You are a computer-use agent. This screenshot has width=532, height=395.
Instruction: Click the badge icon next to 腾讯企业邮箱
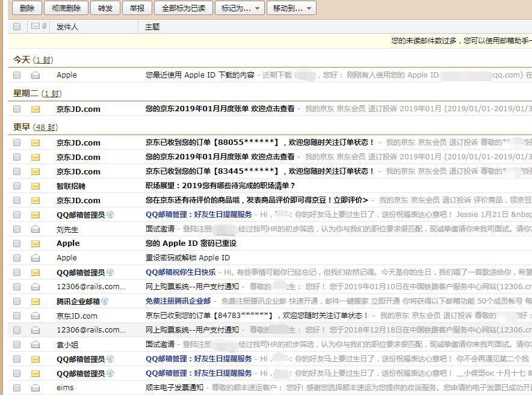point(105,301)
